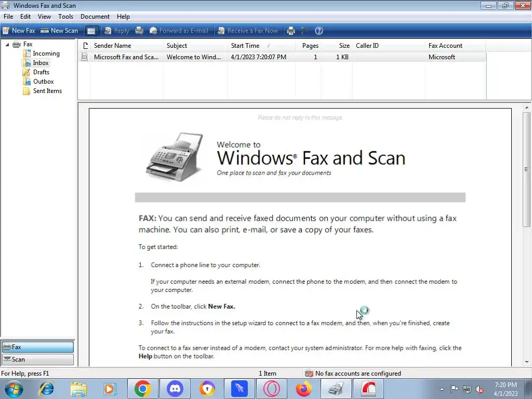This screenshot has width=532, height=399.
Task: Show hidden tray icons arrow
Action: coord(442,389)
